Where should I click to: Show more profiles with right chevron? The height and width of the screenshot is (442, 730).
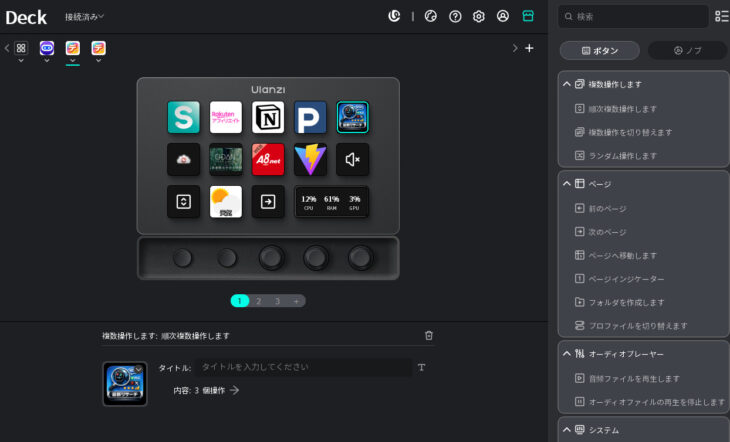[x=514, y=48]
